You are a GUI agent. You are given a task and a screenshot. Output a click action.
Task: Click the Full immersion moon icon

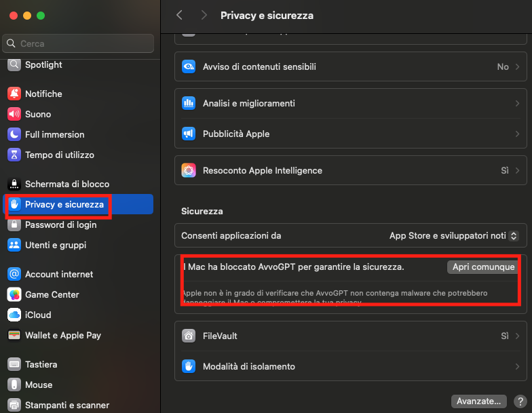(14, 134)
